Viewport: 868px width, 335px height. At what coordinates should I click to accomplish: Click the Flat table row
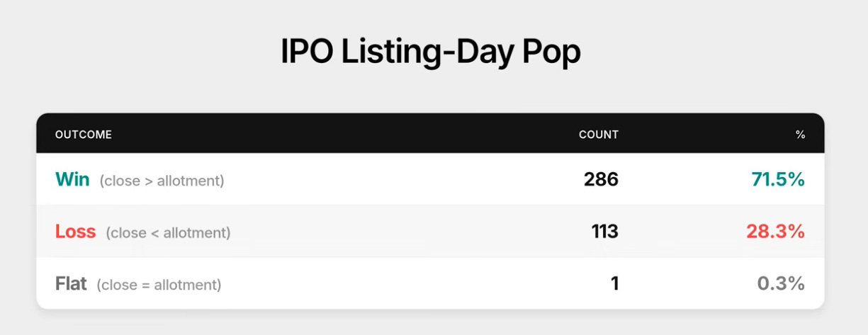point(431,283)
